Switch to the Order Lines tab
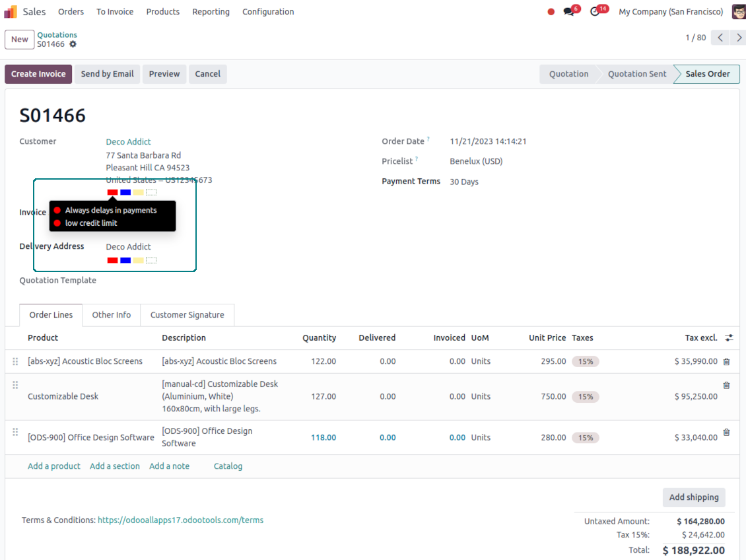The width and height of the screenshot is (746, 560). pyautogui.click(x=51, y=315)
